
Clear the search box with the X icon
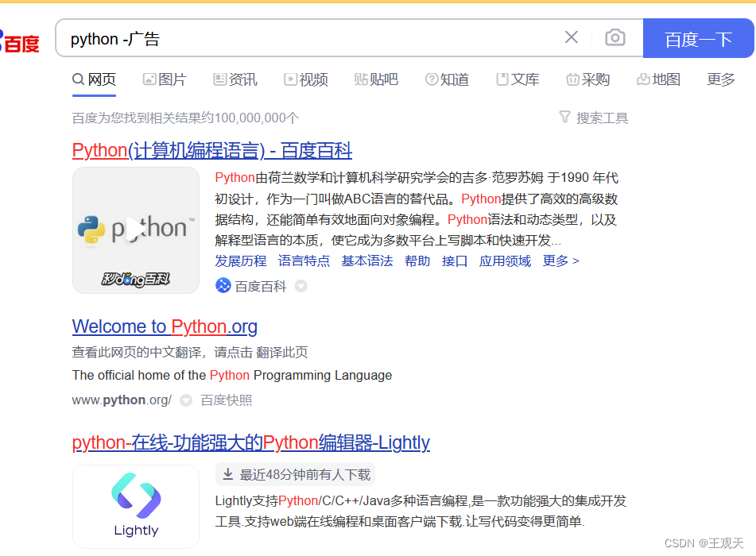coord(572,37)
